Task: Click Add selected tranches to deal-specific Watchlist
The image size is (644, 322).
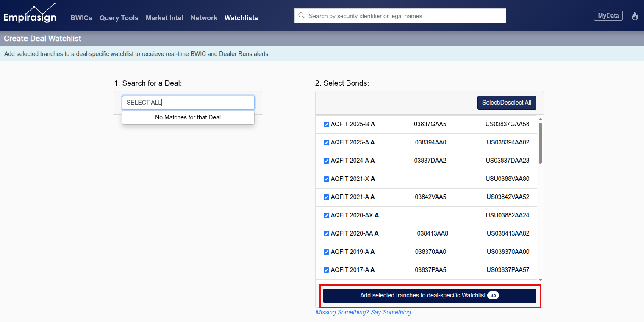Action: [430, 295]
